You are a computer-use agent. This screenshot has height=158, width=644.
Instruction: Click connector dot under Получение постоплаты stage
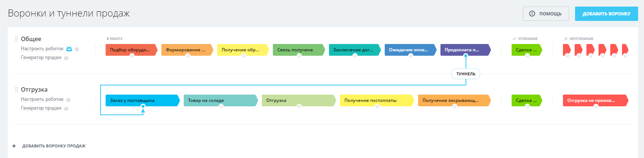click(377, 106)
